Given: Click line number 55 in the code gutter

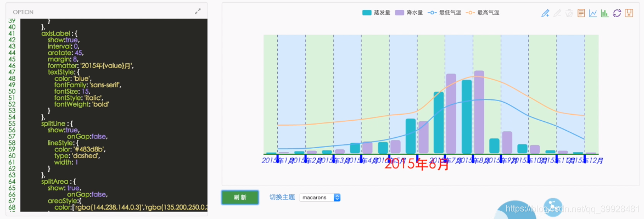Looking at the screenshot, I should coord(12,123).
